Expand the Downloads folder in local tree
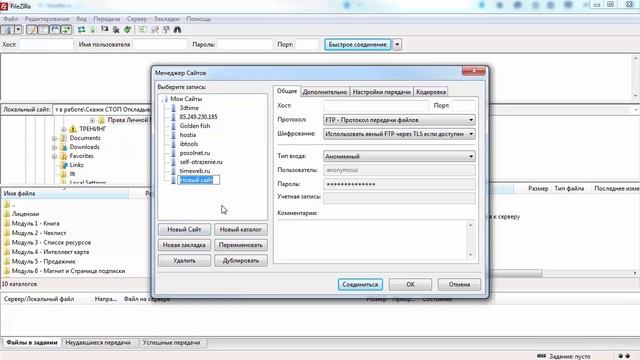Viewport: 640px width, 360px height. click(x=54, y=147)
